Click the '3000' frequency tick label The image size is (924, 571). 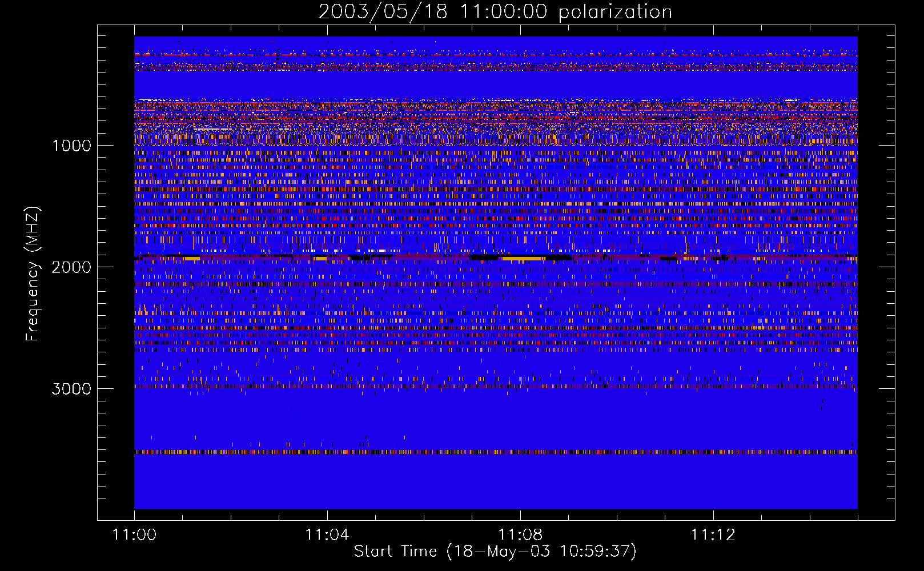pyautogui.click(x=71, y=389)
